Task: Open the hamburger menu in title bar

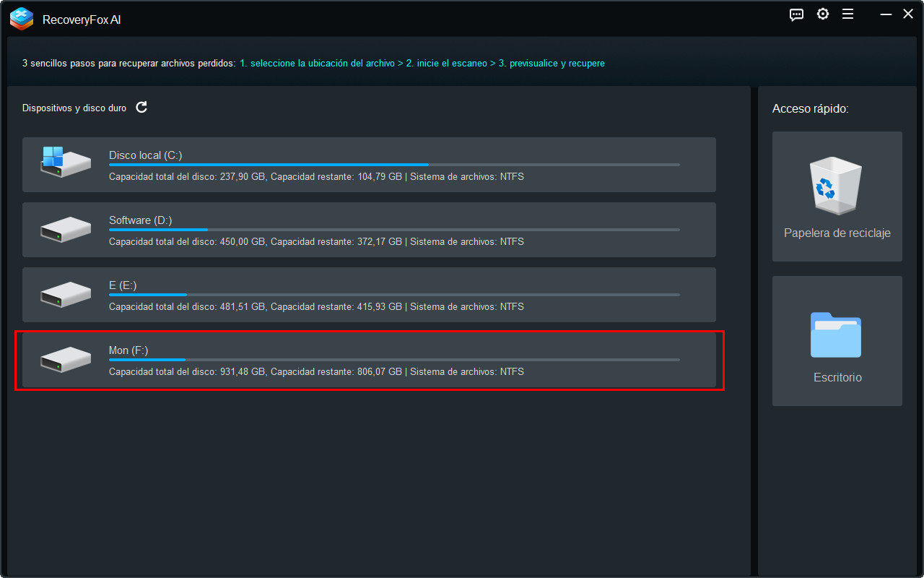Action: pyautogui.click(x=847, y=14)
